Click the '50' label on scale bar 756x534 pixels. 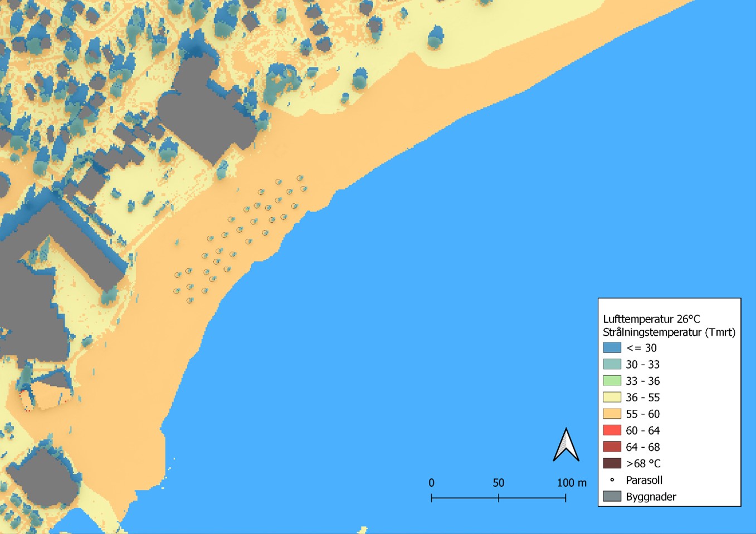point(498,483)
